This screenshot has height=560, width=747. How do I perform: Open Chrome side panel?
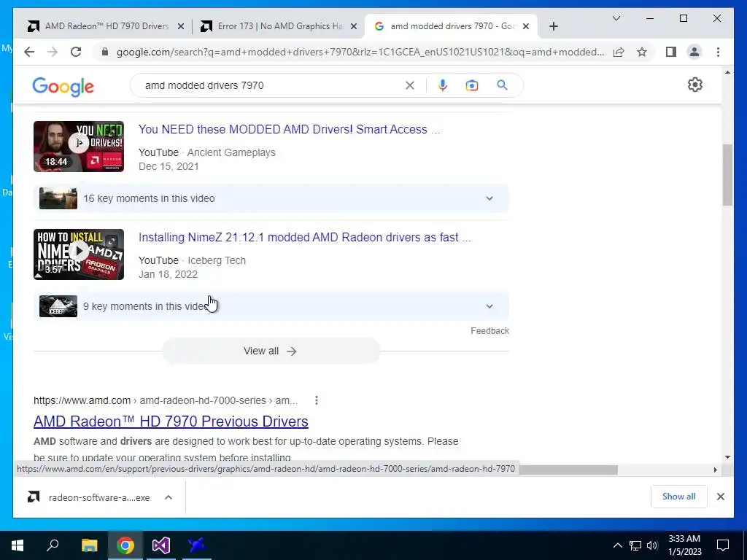pyautogui.click(x=671, y=52)
